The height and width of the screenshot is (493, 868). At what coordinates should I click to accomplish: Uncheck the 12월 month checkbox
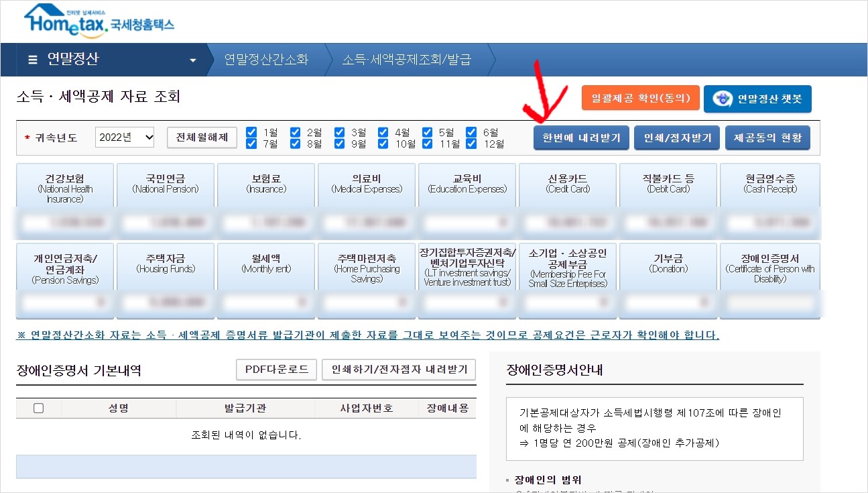[472, 143]
